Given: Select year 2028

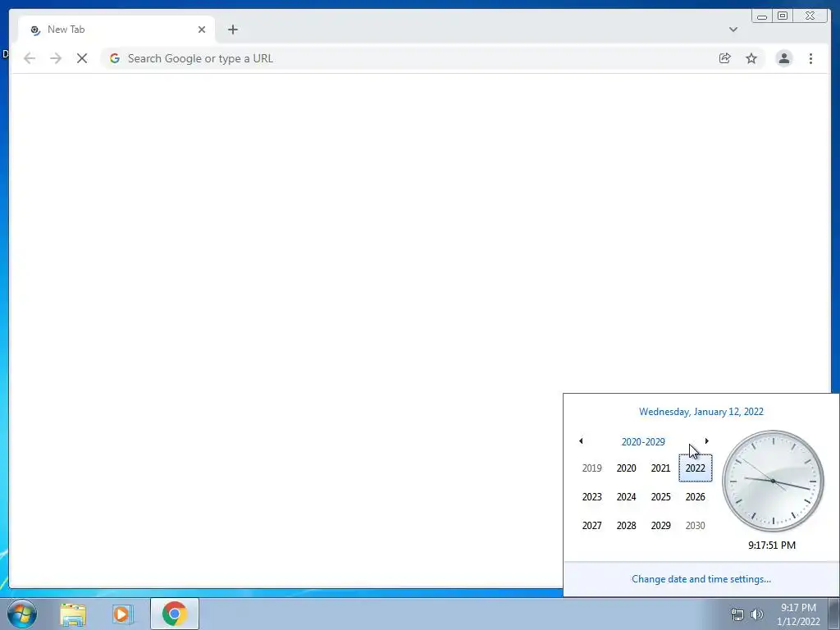Looking at the screenshot, I should pyautogui.click(x=626, y=526).
